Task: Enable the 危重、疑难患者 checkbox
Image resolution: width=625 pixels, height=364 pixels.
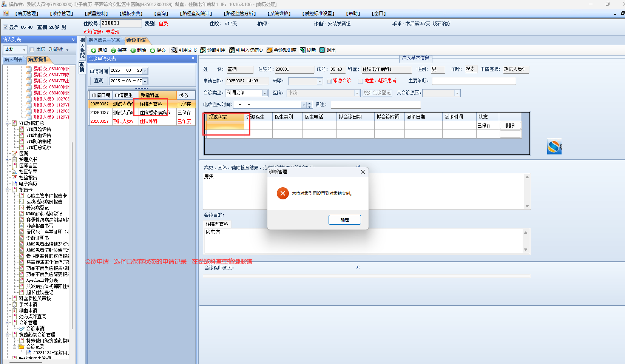Action: pyautogui.click(x=361, y=81)
